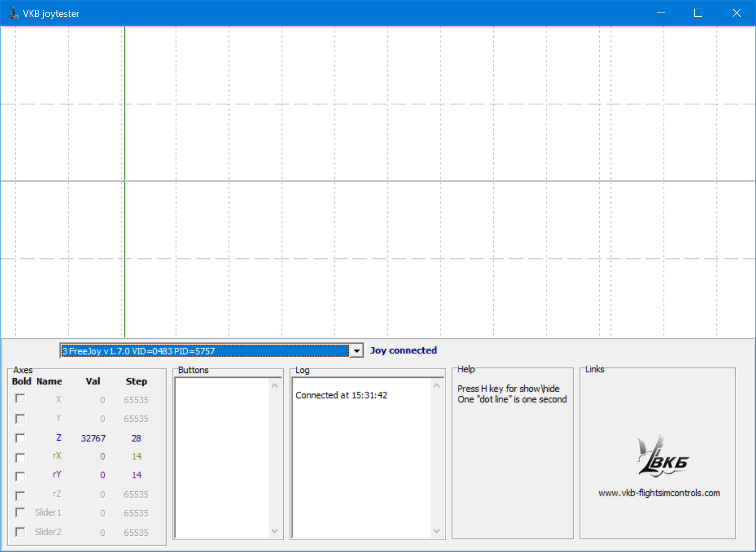
Task: Click the VKB joystick app icon in title bar
Action: click(x=13, y=13)
